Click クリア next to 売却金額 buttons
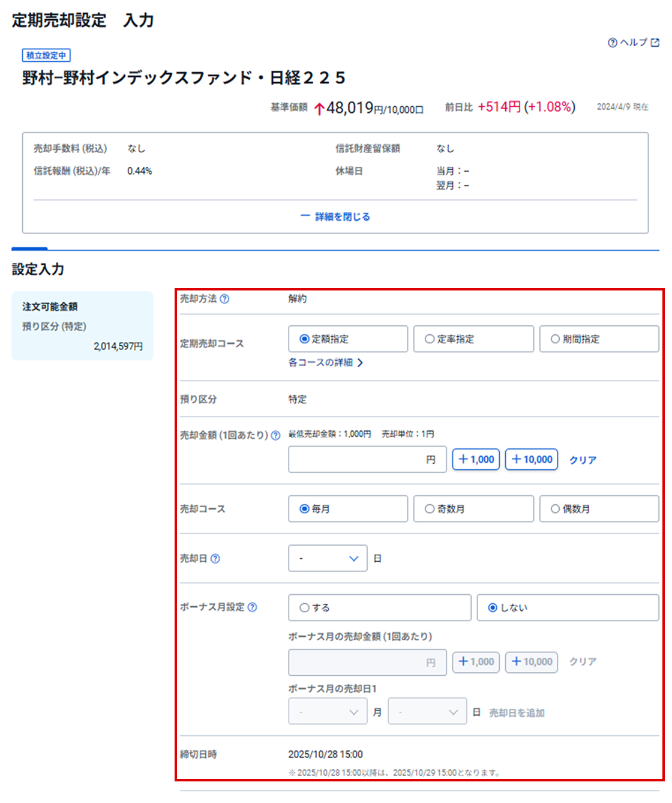 583,460
